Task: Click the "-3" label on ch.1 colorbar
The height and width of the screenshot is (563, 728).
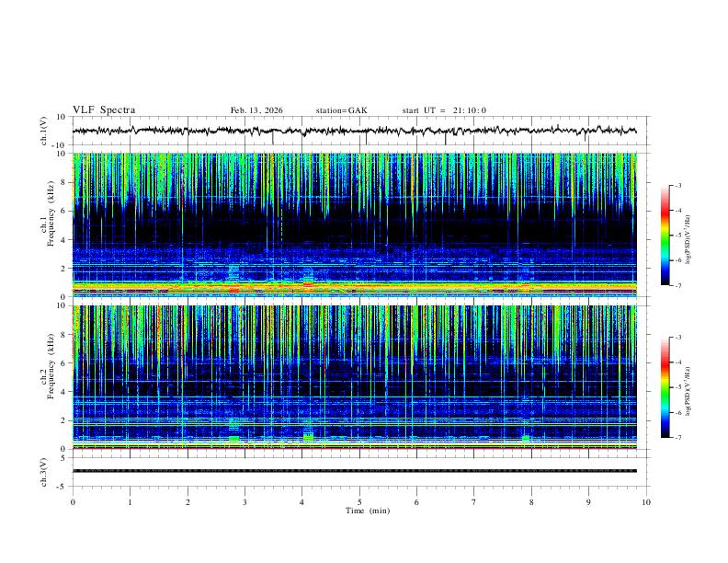Action: pyautogui.click(x=677, y=185)
